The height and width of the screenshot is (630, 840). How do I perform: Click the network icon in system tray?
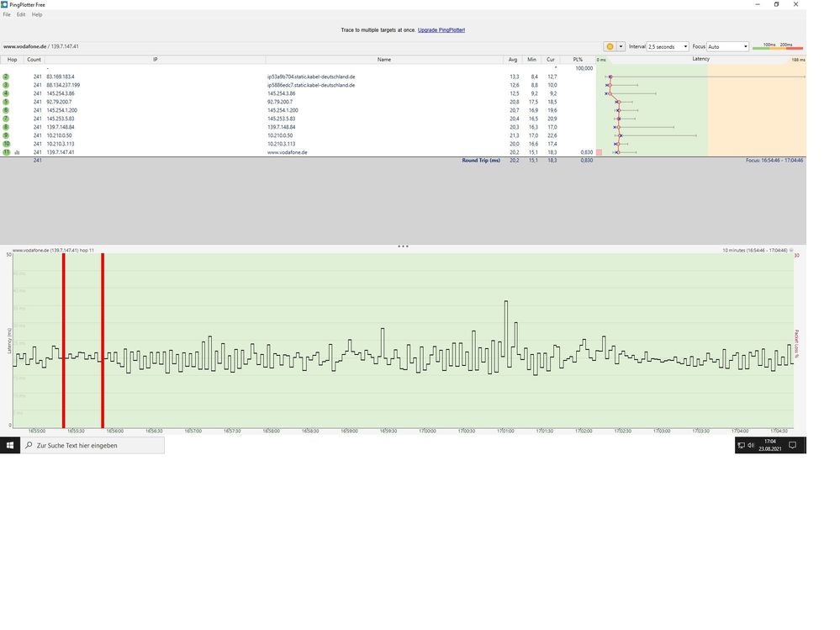742,445
